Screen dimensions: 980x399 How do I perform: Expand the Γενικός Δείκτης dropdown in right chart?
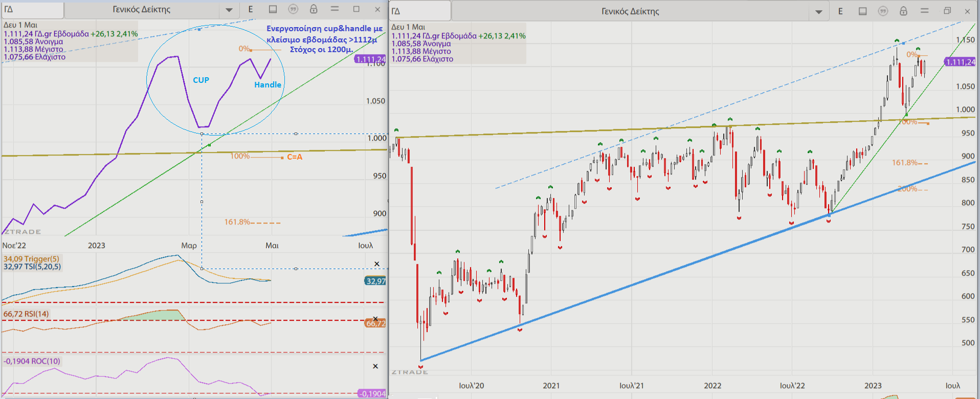pyautogui.click(x=818, y=12)
